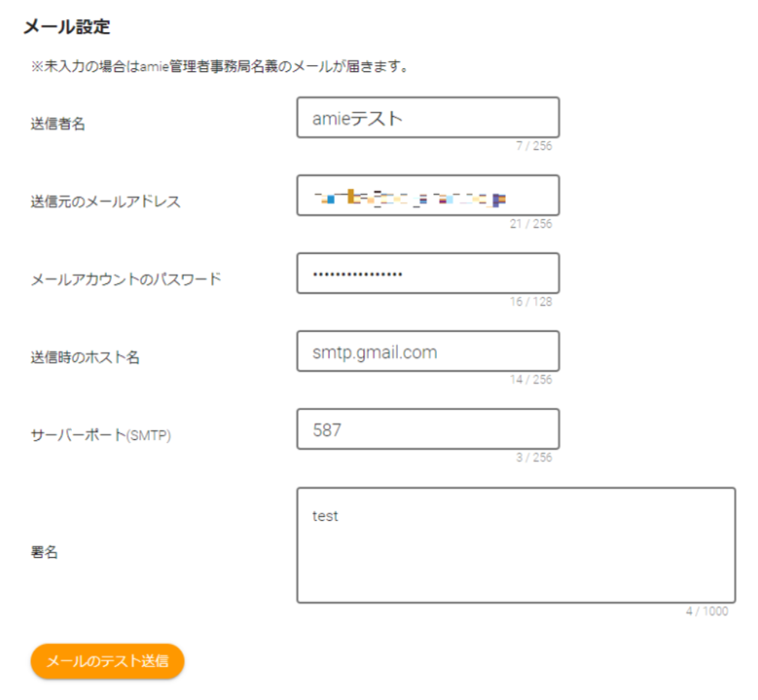Click the 4 / 1000 signature counter
The height and width of the screenshot is (700, 758).
[x=706, y=612]
